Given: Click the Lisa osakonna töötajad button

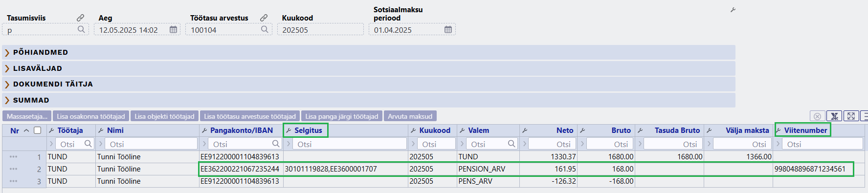Looking at the screenshot, I should (x=91, y=116).
